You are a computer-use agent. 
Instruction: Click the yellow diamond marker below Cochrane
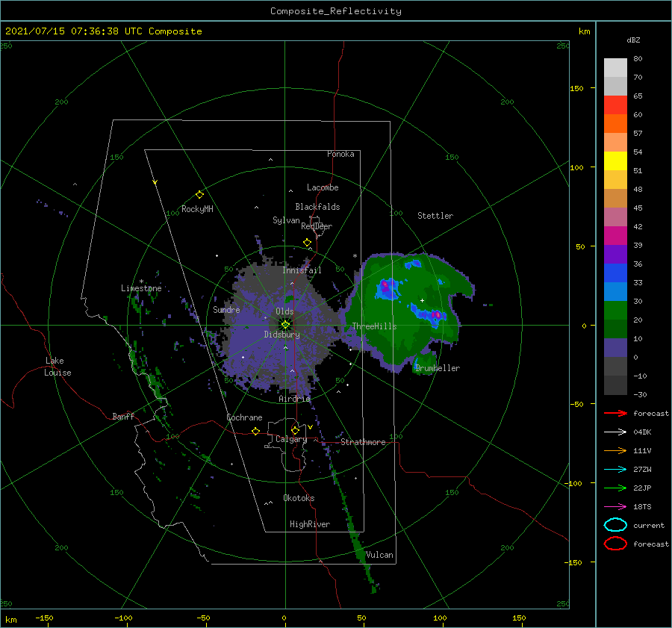256,432
